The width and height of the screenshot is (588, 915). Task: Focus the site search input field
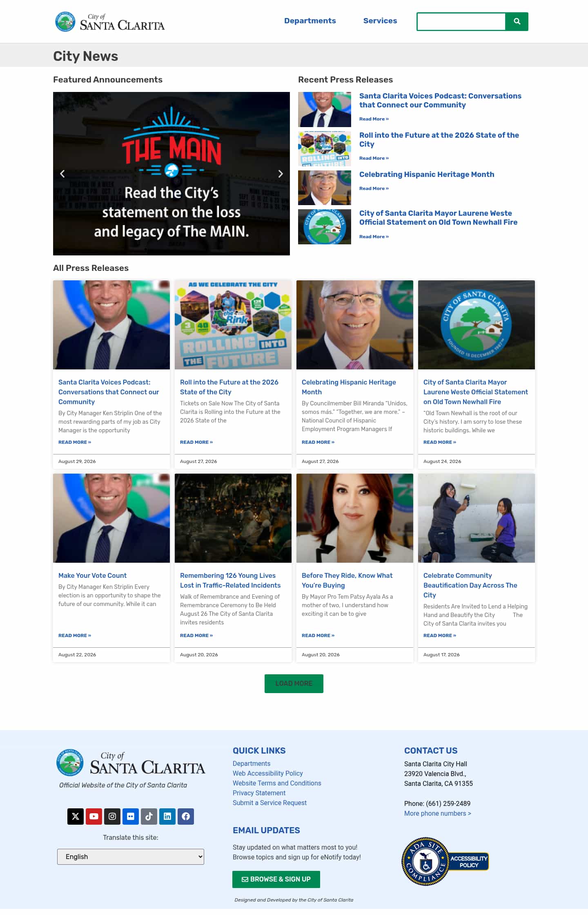tap(461, 22)
